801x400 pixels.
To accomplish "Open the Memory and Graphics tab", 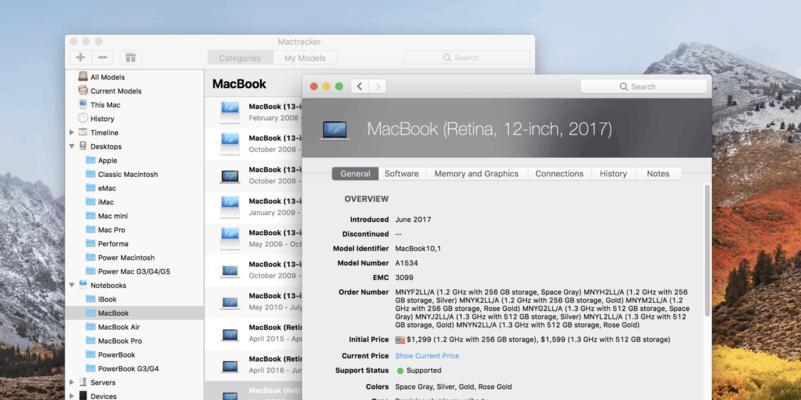I will click(476, 174).
